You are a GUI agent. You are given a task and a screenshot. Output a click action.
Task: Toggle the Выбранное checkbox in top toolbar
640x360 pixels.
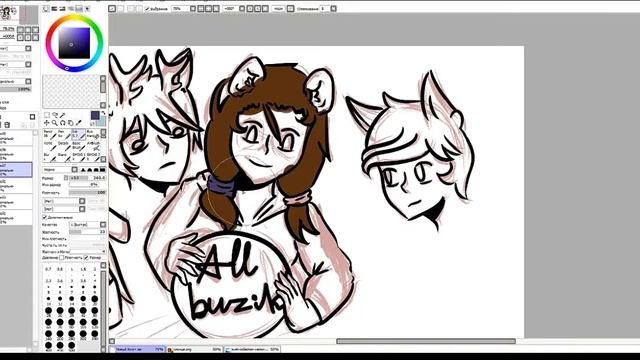tap(147, 9)
